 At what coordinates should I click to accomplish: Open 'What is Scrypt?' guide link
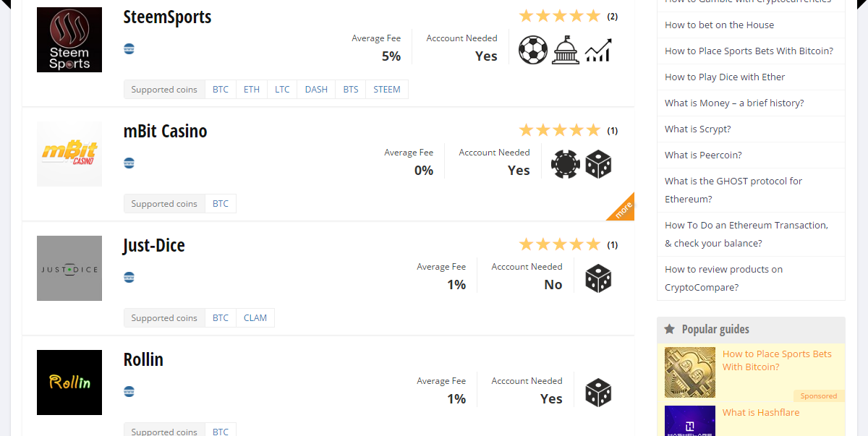(698, 129)
